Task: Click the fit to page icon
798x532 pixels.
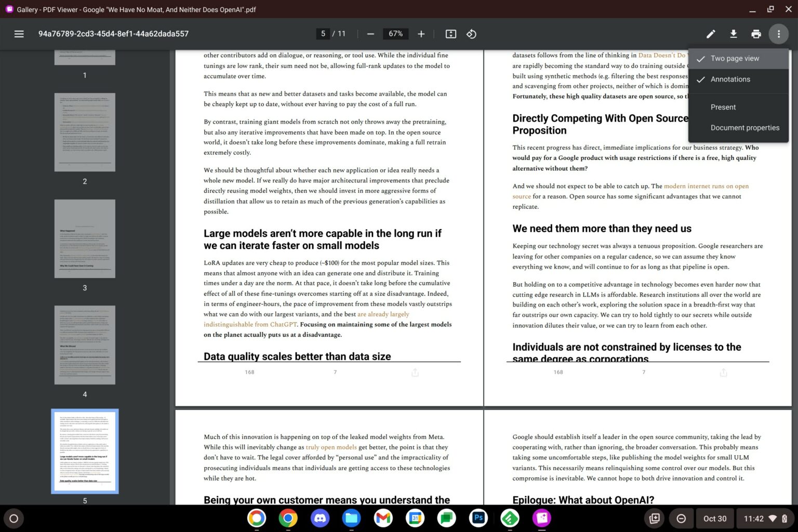Action: pyautogui.click(x=451, y=34)
